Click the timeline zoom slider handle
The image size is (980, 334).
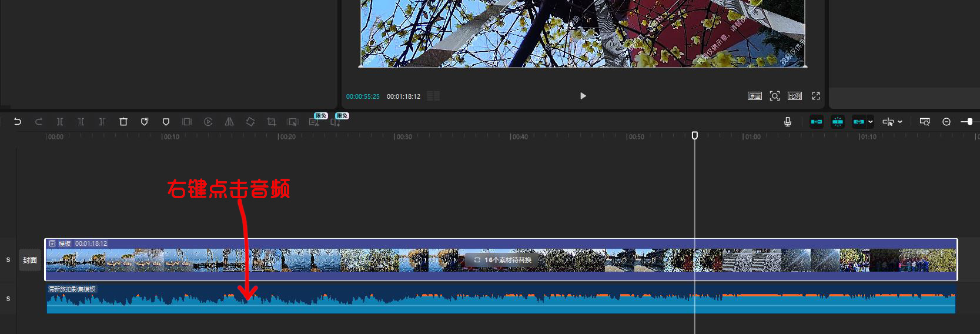tap(969, 122)
